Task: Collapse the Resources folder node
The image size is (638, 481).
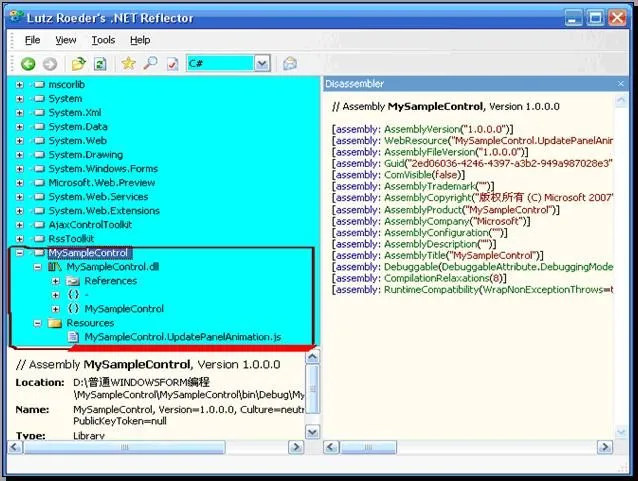Action: (37, 323)
